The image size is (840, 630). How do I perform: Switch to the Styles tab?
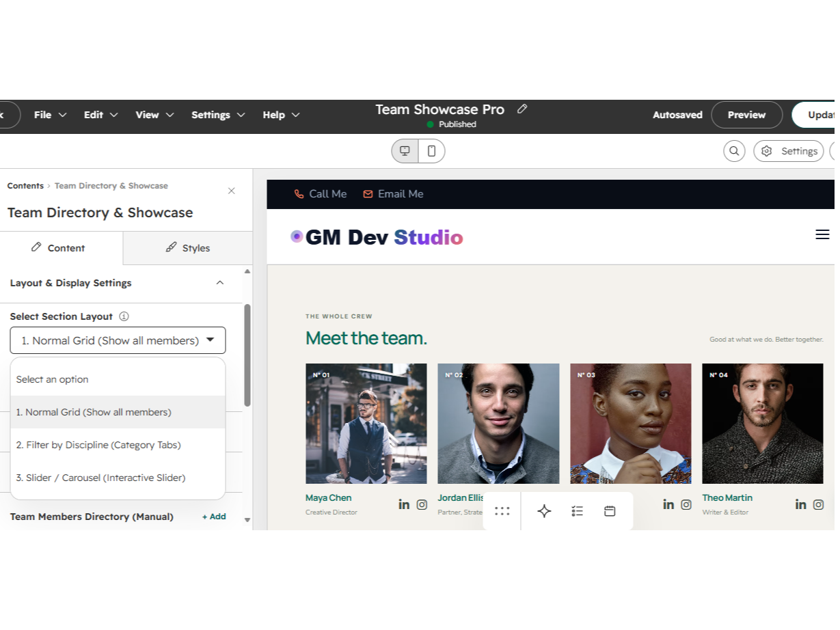pos(189,249)
